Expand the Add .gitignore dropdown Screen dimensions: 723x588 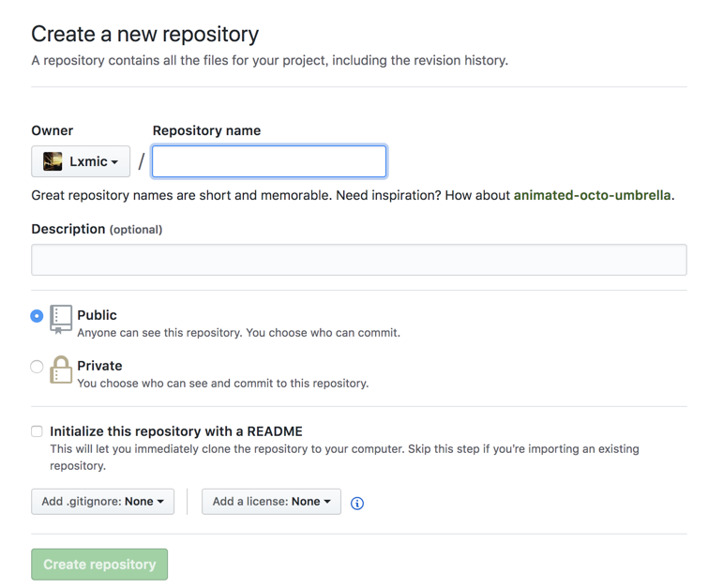pyautogui.click(x=102, y=502)
